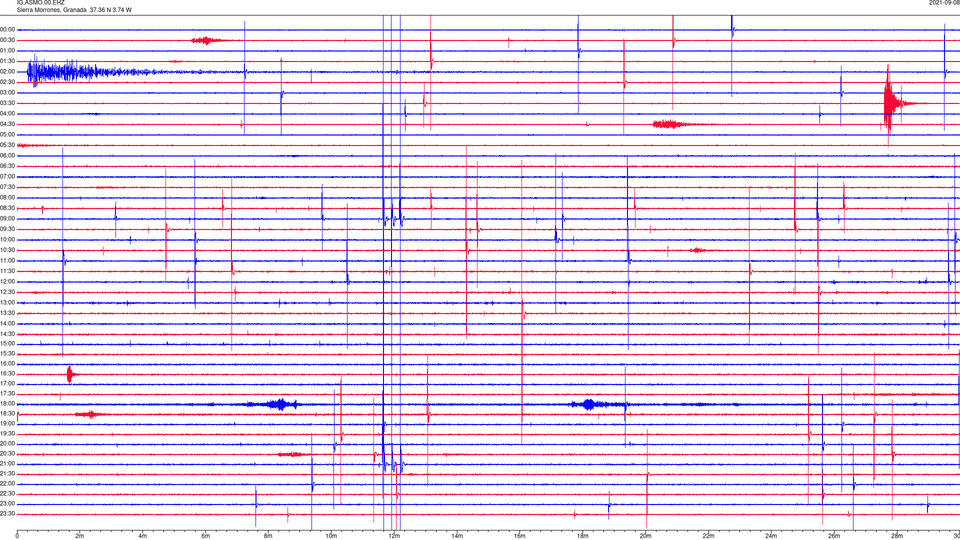960x540 pixels.
Task: Select the 14:00 trace time label
Action: (8, 324)
